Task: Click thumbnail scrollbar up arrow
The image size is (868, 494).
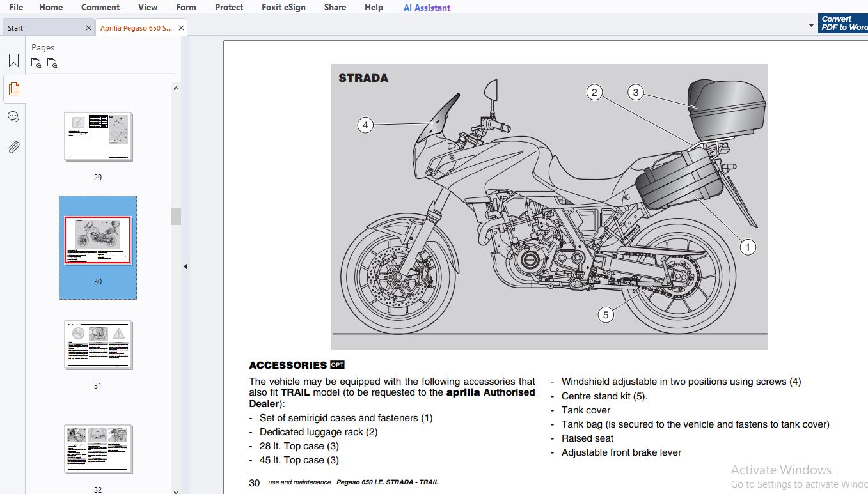Action: pyautogui.click(x=176, y=89)
